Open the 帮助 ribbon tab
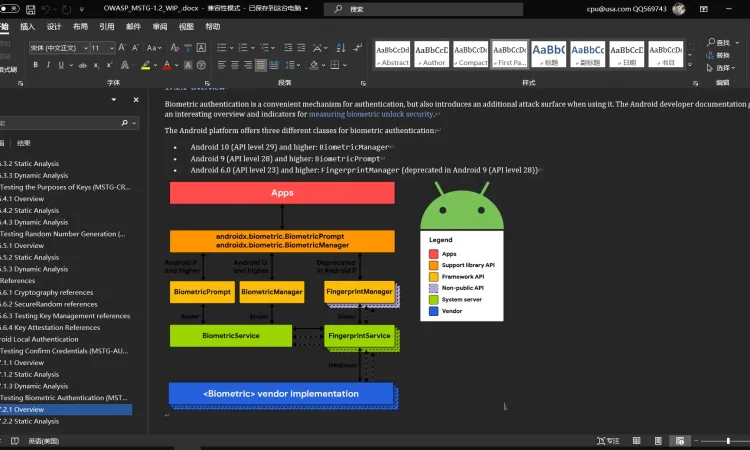This screenshot has height=450, width=750. tap(212, 26)
